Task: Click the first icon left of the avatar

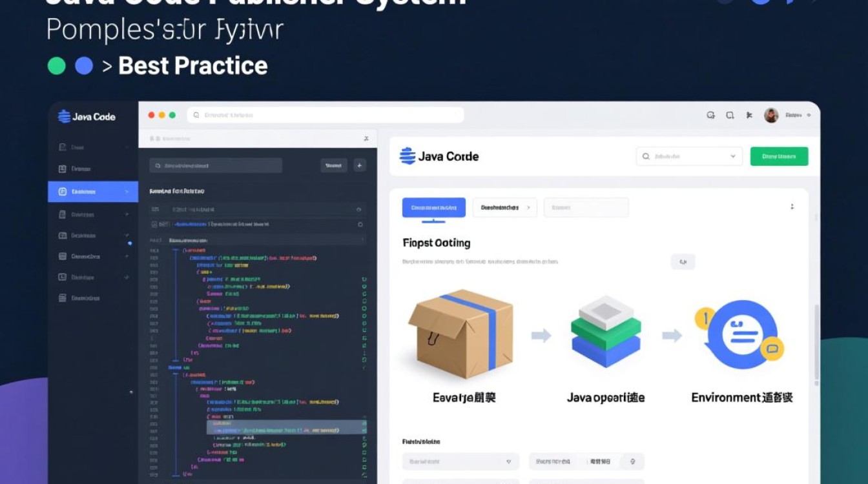Action: tap(711, 116)
